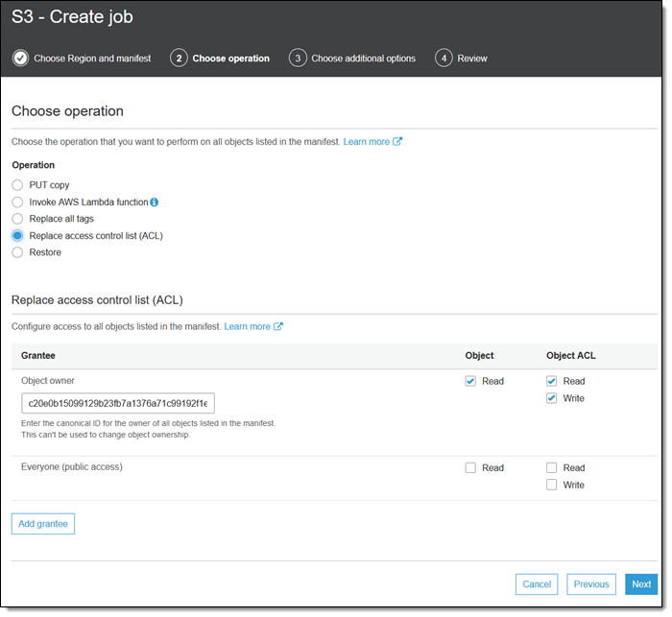The image size is (672, 617).
Task: Click the step 3 circle icon
Action: pos(298,59)
